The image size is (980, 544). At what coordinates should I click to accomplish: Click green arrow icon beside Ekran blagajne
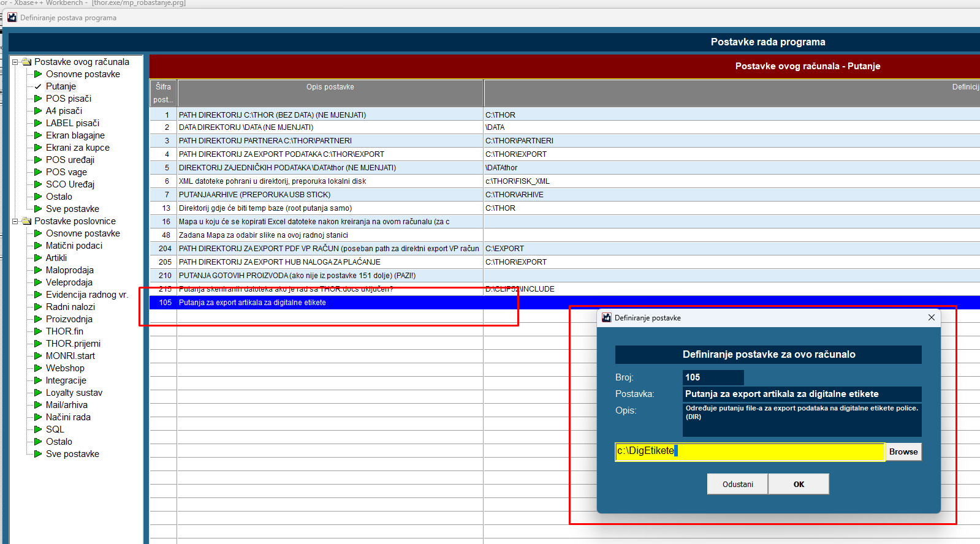click(38, 135)
